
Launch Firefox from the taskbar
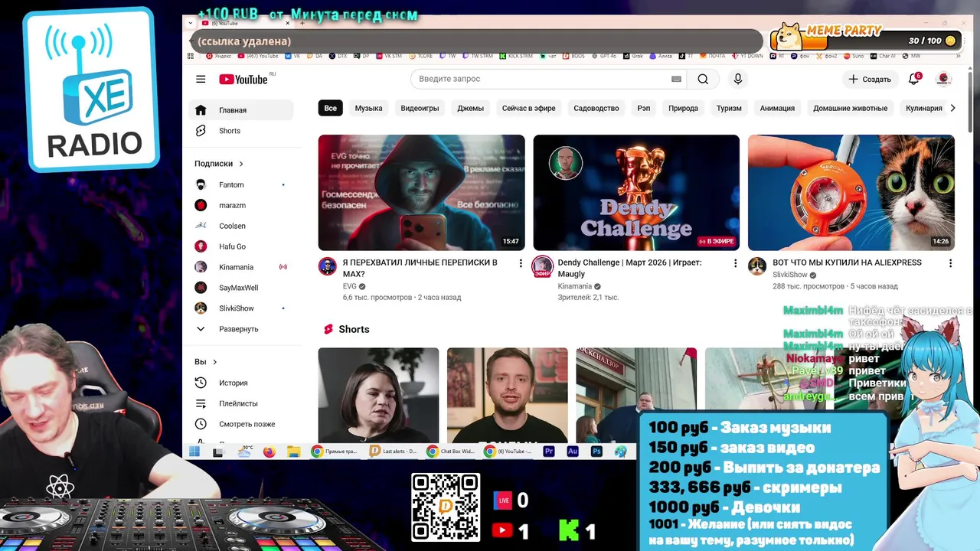pyautogui.click(x=269, y=452)
